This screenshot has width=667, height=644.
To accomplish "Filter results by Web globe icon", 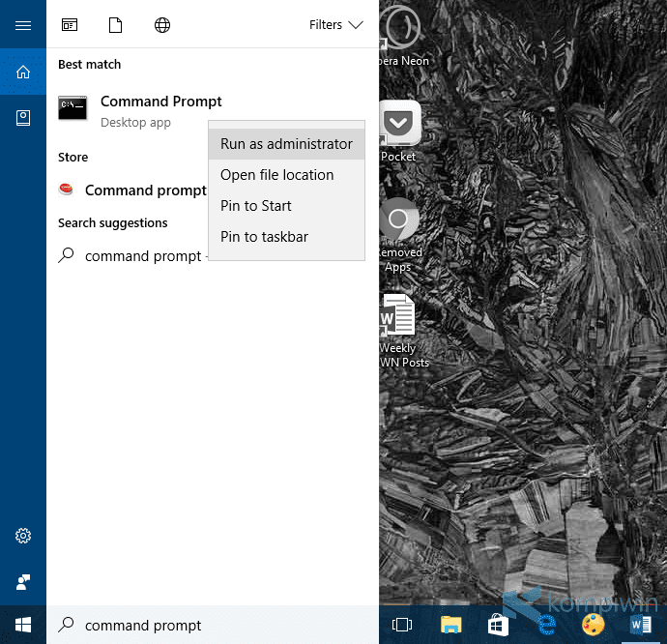I will pos(162,25).
